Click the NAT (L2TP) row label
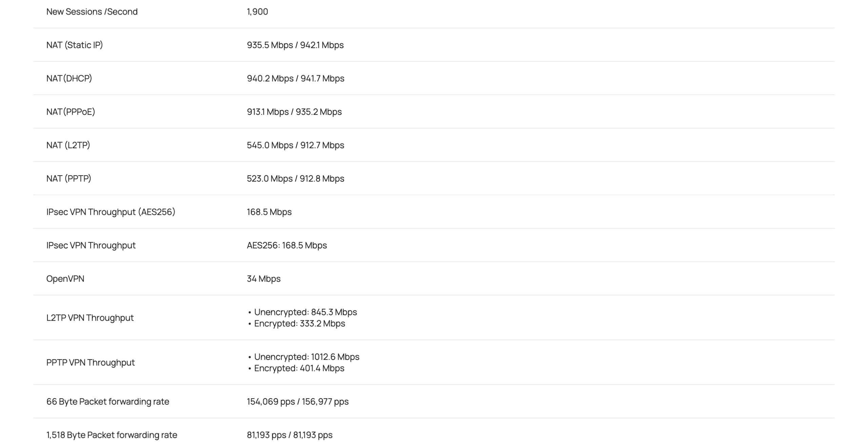The image size is (868, 446). (68, 145)
